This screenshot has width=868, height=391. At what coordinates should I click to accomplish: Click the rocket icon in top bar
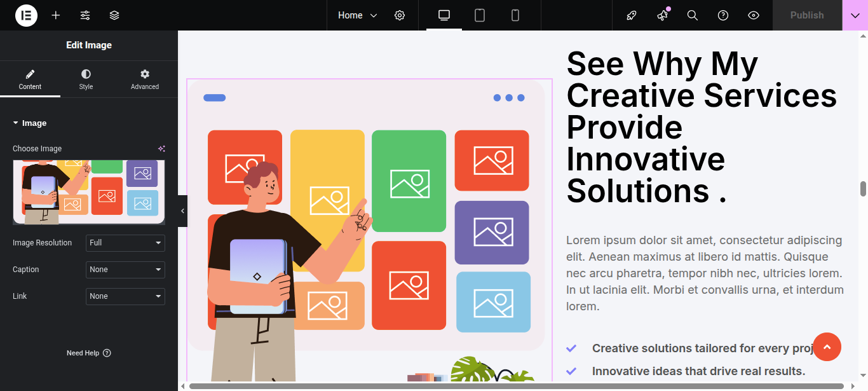coord(632,15)
